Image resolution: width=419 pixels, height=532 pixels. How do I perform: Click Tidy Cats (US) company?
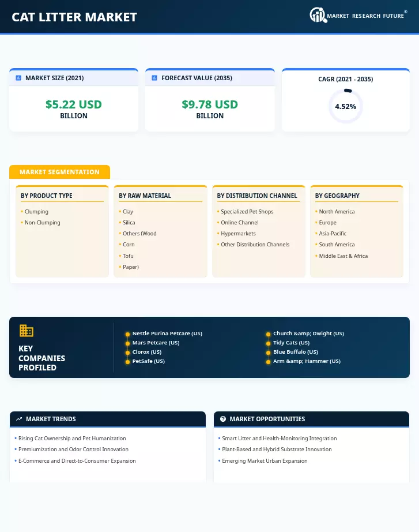pyautogui.click(x=291, y=343)
